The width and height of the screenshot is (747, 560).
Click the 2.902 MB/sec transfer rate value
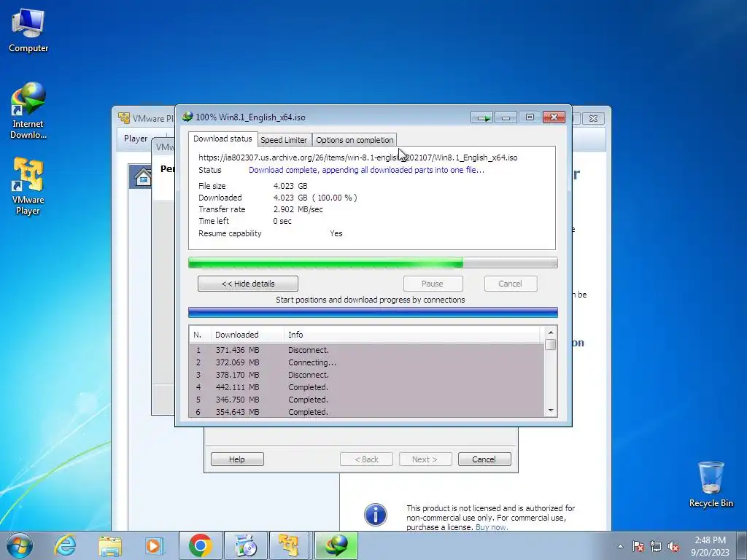(298, 209)
